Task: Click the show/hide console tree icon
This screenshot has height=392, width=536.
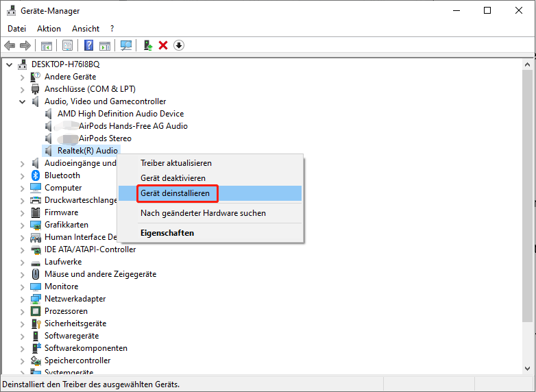Action: tap(47, 45)
